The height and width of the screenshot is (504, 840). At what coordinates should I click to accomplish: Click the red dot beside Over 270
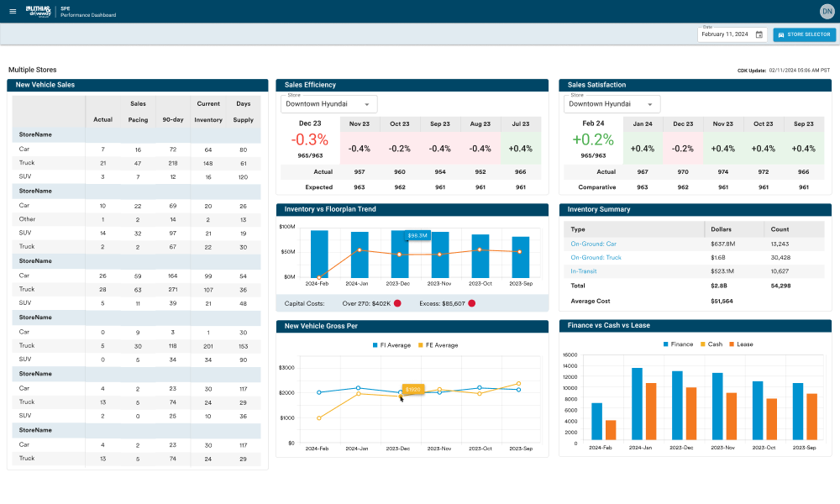(397, 303)
